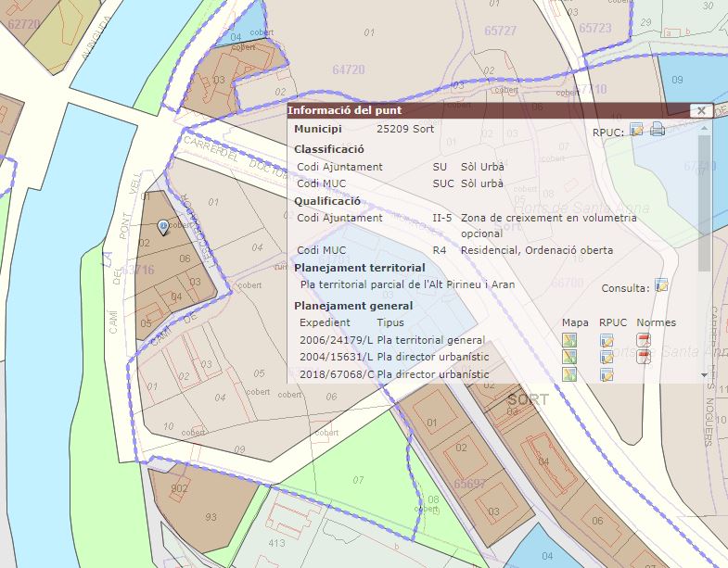Click the printer icon in the info panel
Viewport: 728px width, 568px height.
[658, 130]
